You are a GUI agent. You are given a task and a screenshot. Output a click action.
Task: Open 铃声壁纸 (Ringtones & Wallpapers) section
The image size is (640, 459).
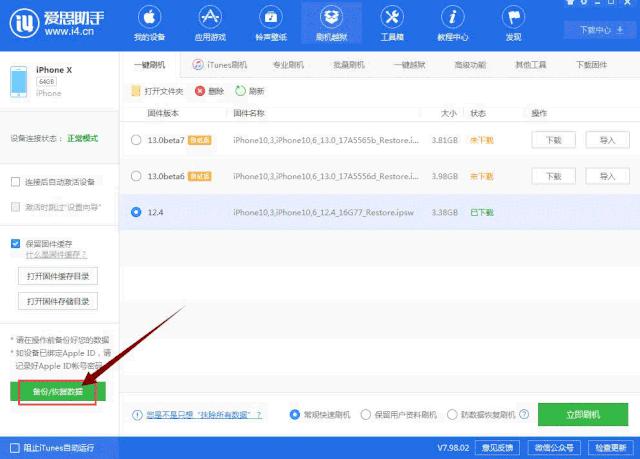271,24
